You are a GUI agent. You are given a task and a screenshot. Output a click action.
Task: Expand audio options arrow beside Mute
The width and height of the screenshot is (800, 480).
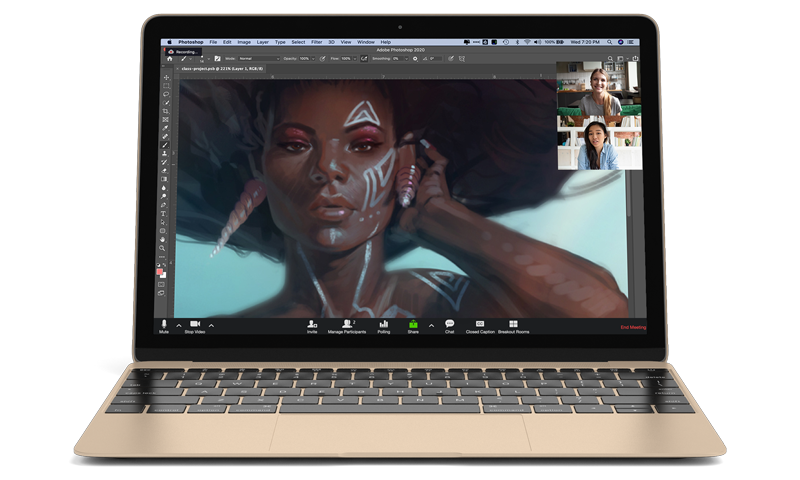point(179,325)
